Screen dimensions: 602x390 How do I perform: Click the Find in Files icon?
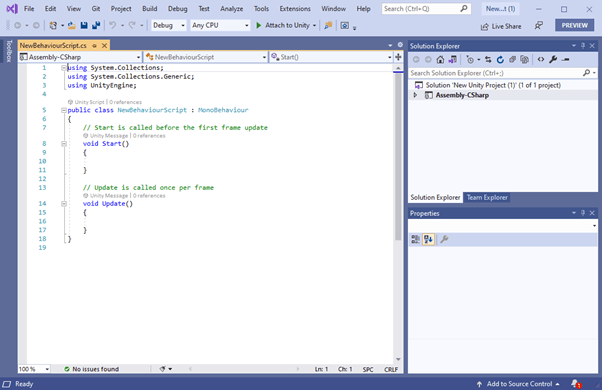[328, 25]
